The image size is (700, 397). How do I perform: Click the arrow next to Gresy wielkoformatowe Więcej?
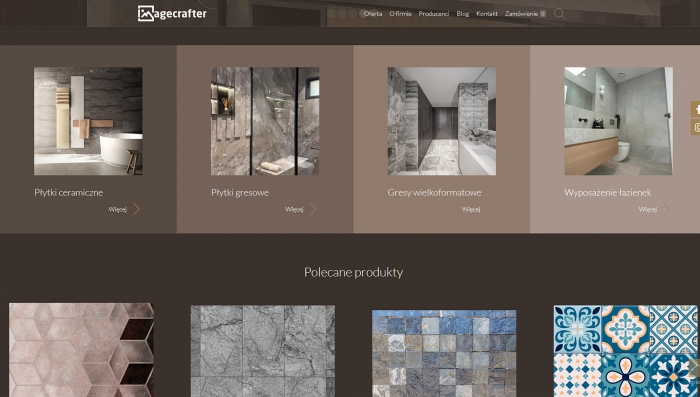click(x=490, y=209)
